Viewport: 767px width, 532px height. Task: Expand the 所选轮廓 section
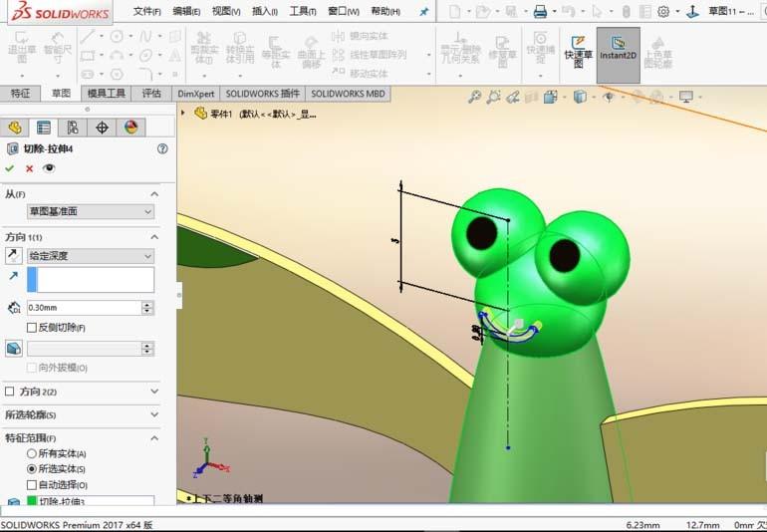click(154, 414)
